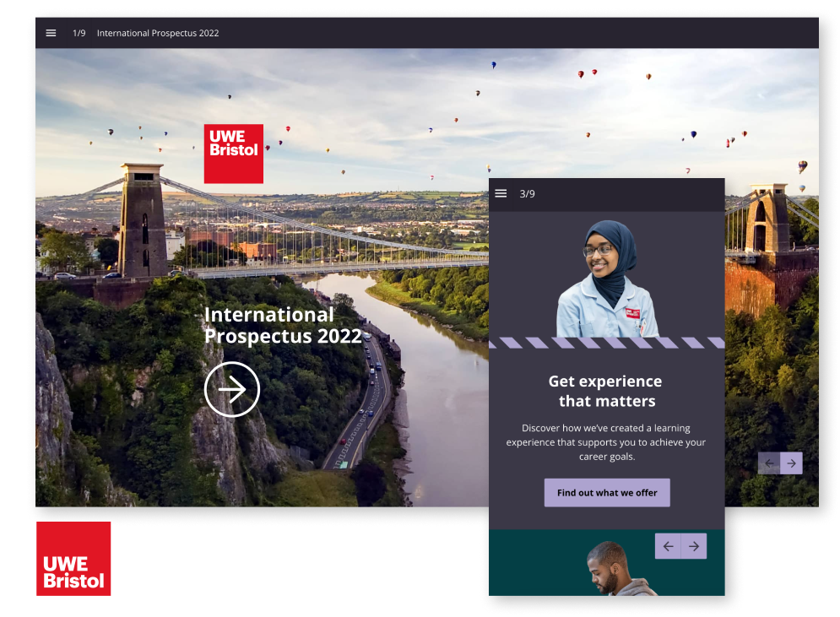Screen dimensions: 840x617
Task: Click the 3/9 page indicator in the mobile header
Action: pyautogui.click(x=527, y=194)
